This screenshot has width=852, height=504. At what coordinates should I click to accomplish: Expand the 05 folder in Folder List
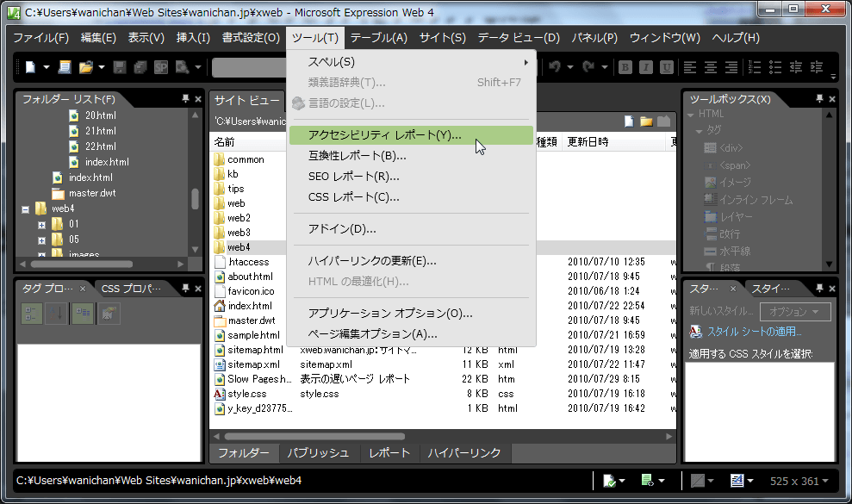42,240
